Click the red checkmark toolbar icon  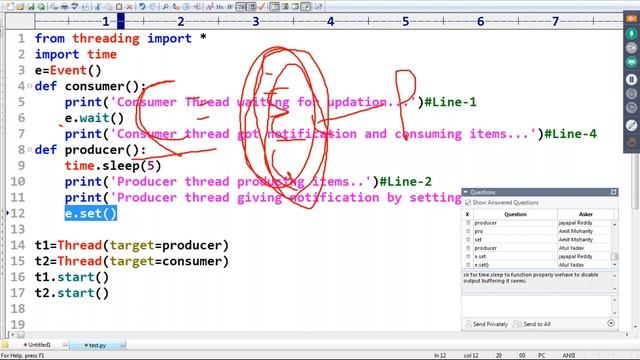tap(262, 7)
